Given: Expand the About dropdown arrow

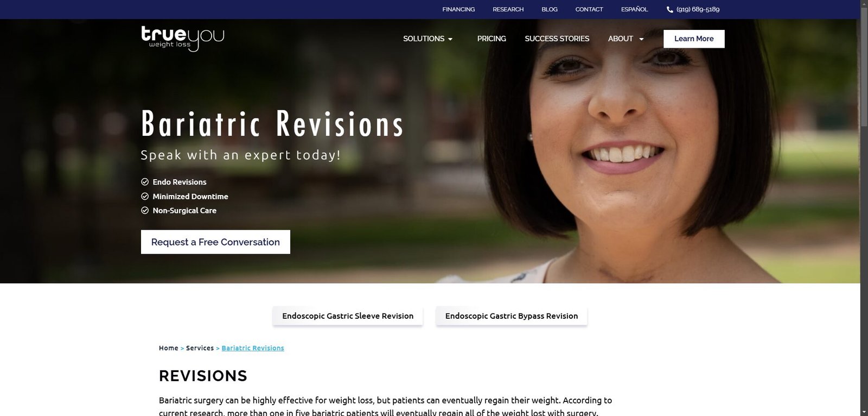Looking at the screenshot, I should click(x=641, y=39).
